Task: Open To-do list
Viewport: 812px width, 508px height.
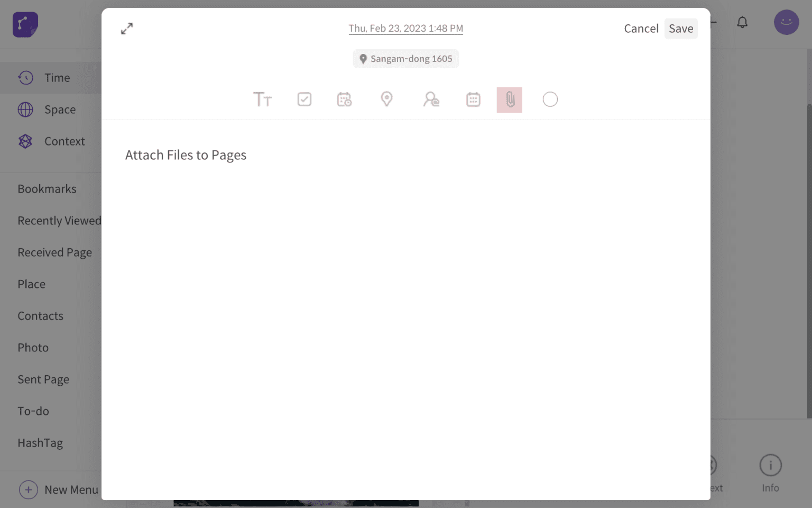Action: click(x=33, y=411)
